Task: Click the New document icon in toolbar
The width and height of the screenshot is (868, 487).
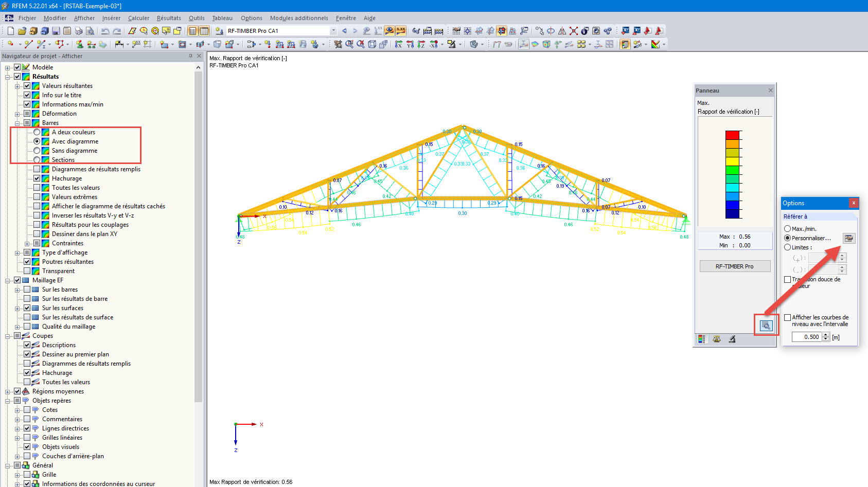Action: point(10,31)
